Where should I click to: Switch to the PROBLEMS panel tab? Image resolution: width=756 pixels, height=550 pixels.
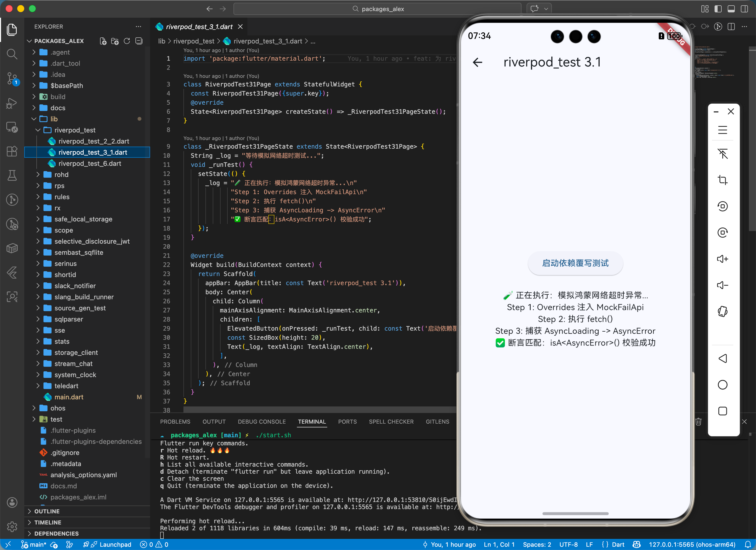175,422
